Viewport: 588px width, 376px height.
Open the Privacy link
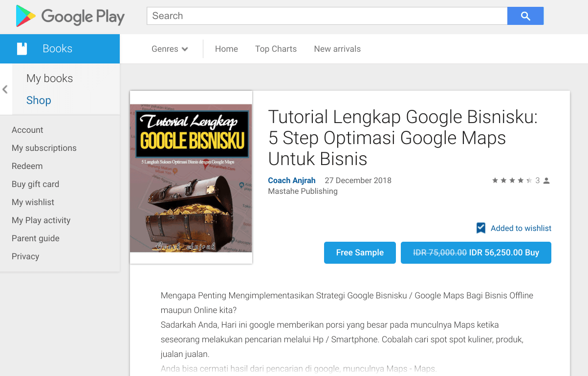(x=25, y=256)
